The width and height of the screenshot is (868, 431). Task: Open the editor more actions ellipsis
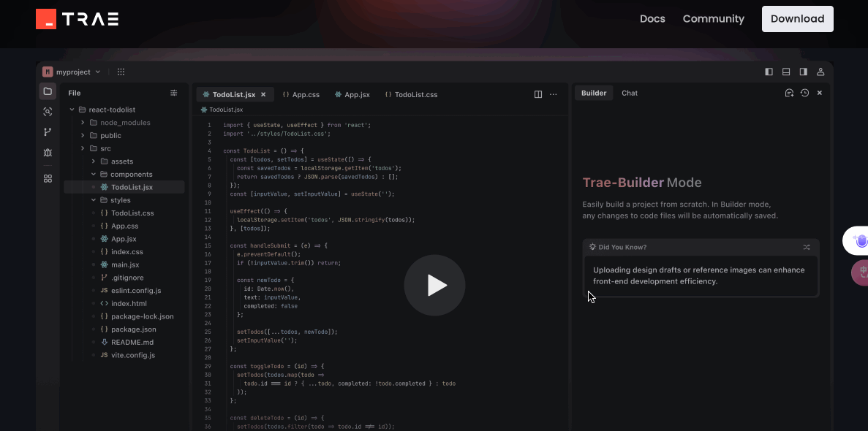pyautogui.click(x=553, y=95)
